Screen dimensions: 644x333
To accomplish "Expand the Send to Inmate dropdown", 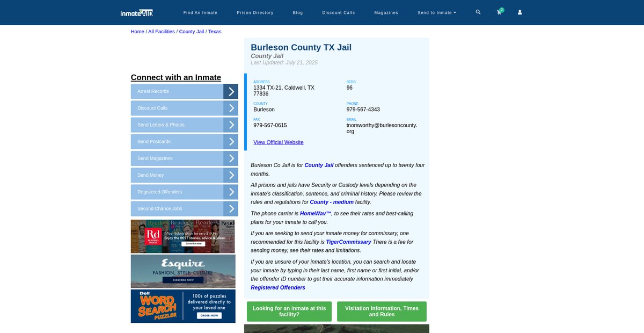I will pyautogui.click(x=437, y=12).
